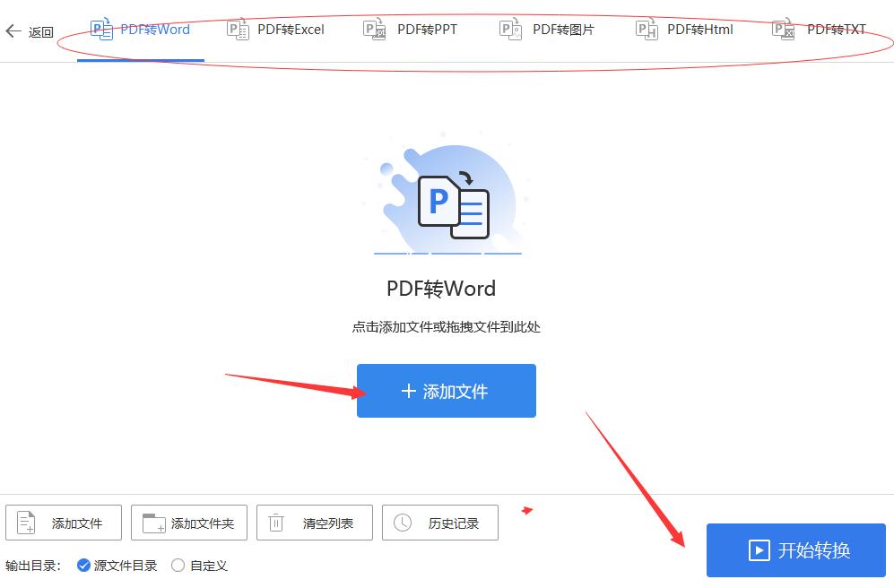This screenshot has height=588, width=894.
Task: Click 添加文件夹 to add a folder
Action: pyautogui.click(x=188, y=523)
